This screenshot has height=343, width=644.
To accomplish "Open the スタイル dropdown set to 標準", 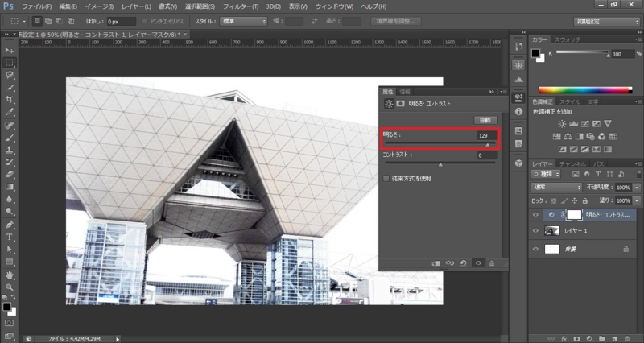I will (243, 21).
